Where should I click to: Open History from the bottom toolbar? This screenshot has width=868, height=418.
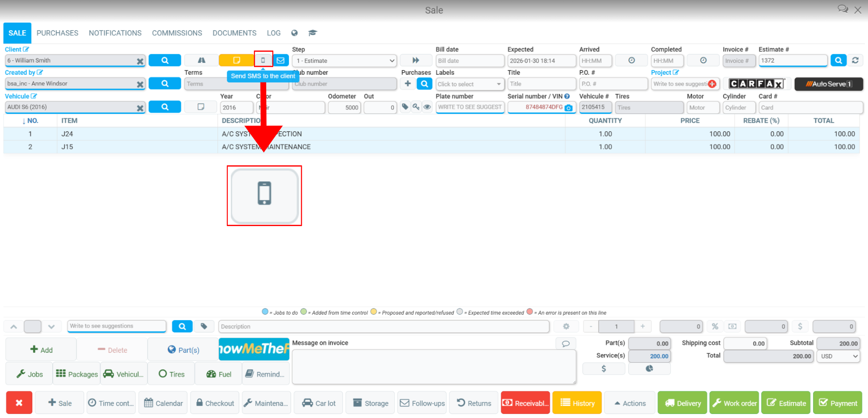click(x=577, y=402)
